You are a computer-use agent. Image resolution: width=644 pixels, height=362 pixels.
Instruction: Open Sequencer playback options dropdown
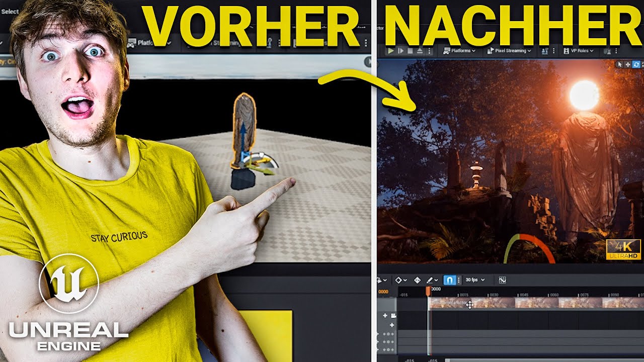point(382,280)
